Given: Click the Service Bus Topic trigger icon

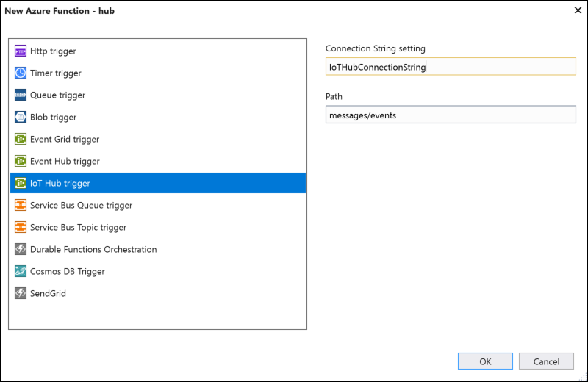Looking at the screenshot, I should coord(21,227).
